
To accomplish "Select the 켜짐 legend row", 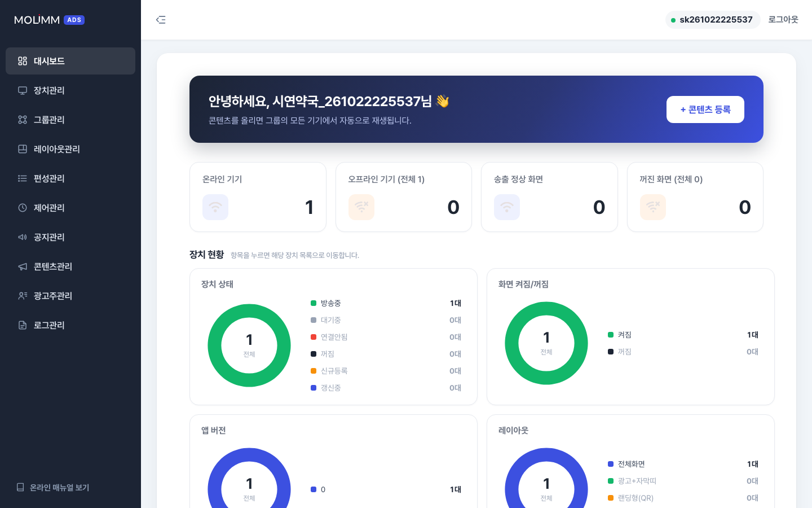I will pos(683,335).
